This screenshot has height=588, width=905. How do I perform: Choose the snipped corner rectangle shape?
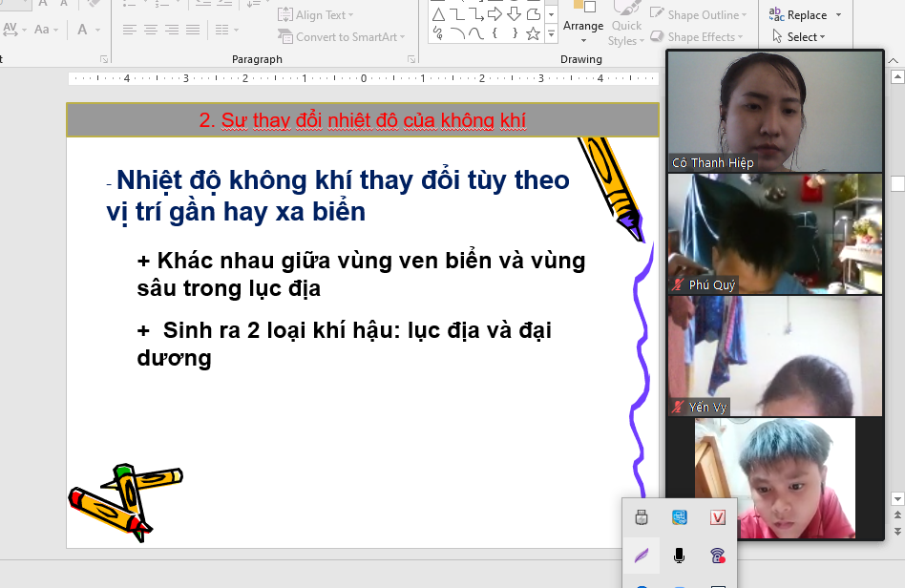pos(534,14)
